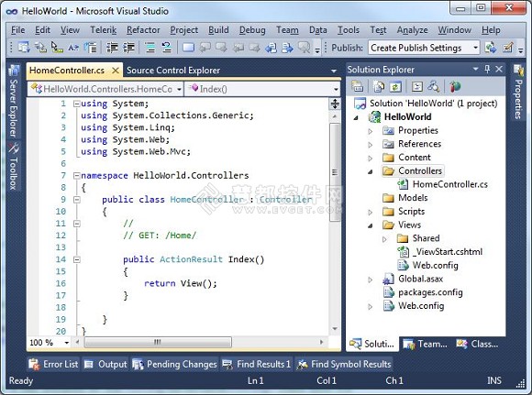Open the Debug menu
532x395 pixels.
(x=252, y=30)
